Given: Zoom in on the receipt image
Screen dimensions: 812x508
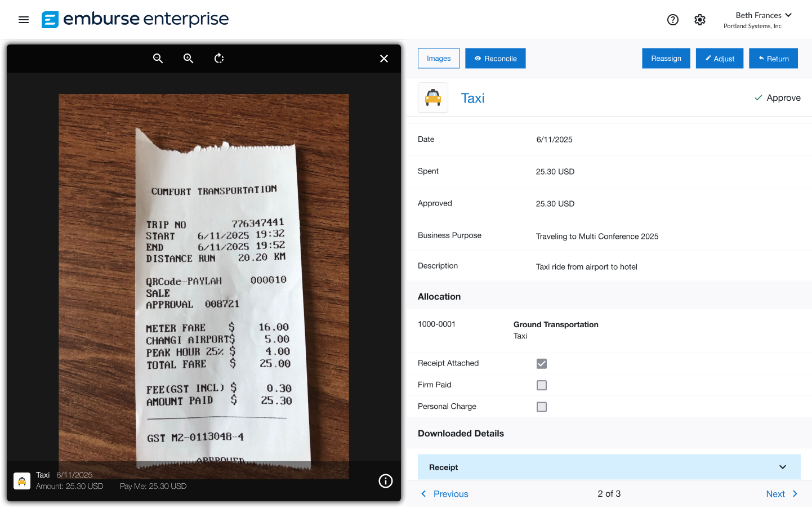Looking at the screenshot, I should tap(189, 59).
